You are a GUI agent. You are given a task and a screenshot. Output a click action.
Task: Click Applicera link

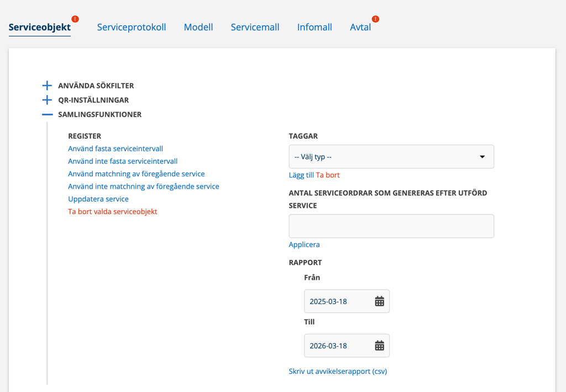click(304, 244)
